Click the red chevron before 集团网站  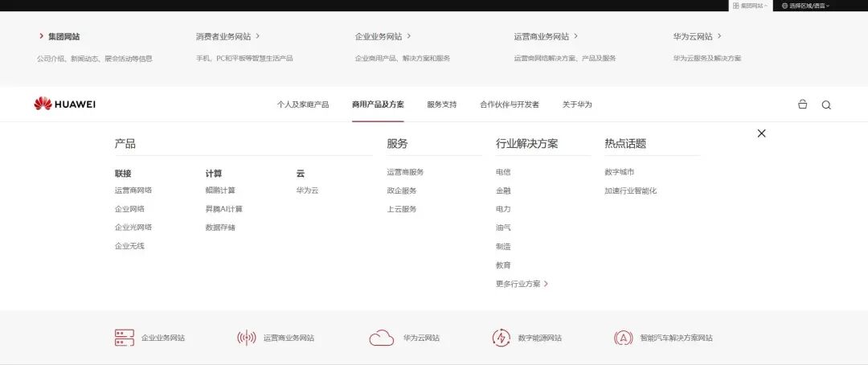pos(42,36)
